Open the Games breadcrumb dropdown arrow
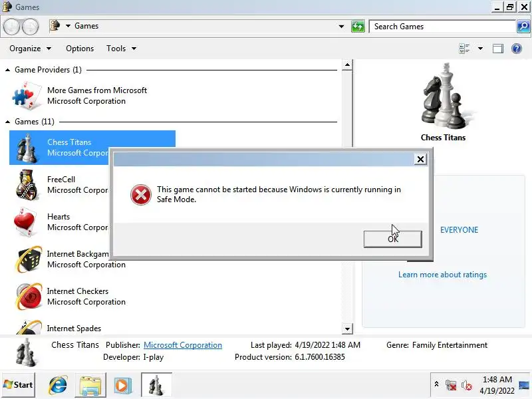 click(x=68, y=26)
